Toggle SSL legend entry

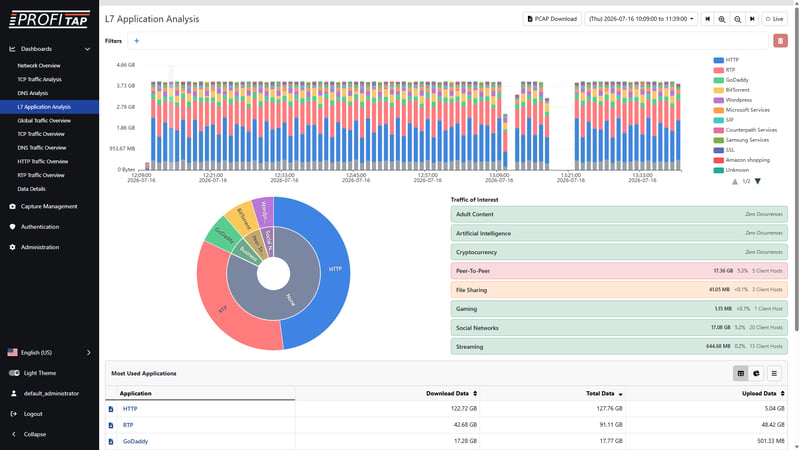724,150
